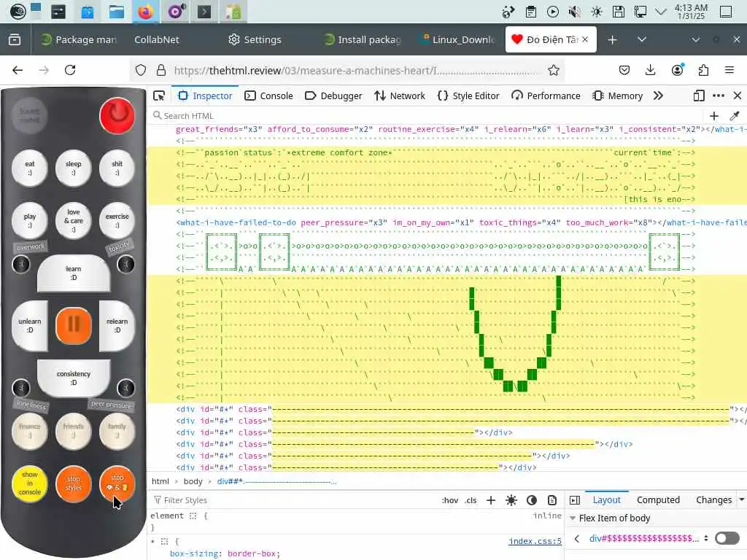Add a new style rule plus icon
Viewport: 747px width, 560px height.
(x=491, y=500)
